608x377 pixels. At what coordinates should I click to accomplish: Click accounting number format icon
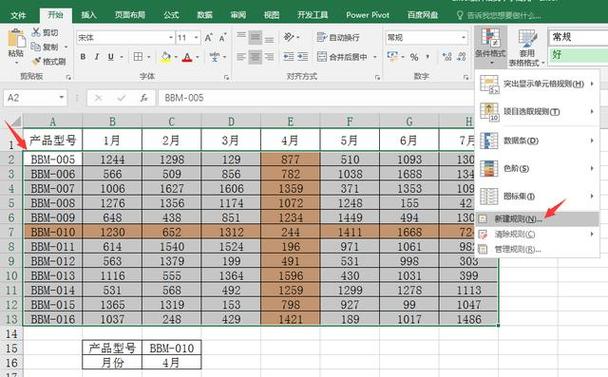pos(392,57)
